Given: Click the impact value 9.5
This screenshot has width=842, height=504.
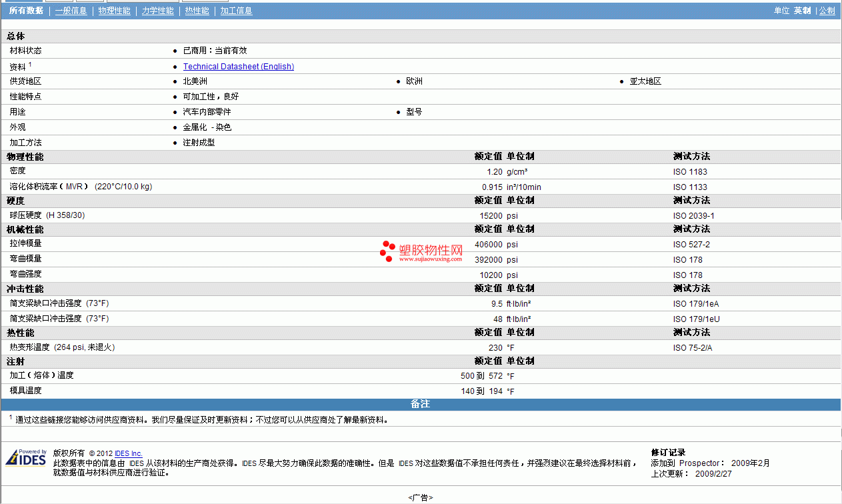Looking at the screenshot, I should (x=497, y=304).
